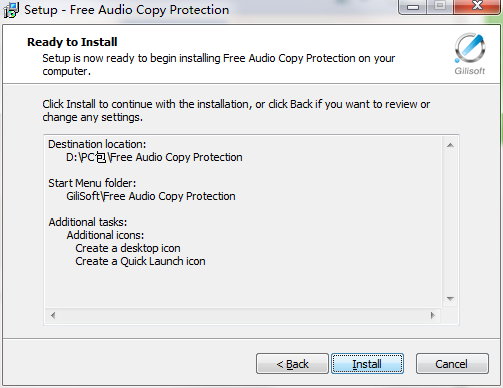Click the summary box up arrow

tap(450, 145)
